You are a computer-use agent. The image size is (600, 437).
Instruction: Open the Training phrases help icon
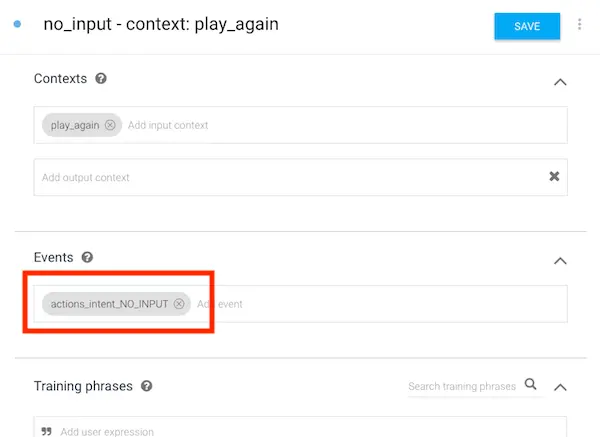pos(147,386)
